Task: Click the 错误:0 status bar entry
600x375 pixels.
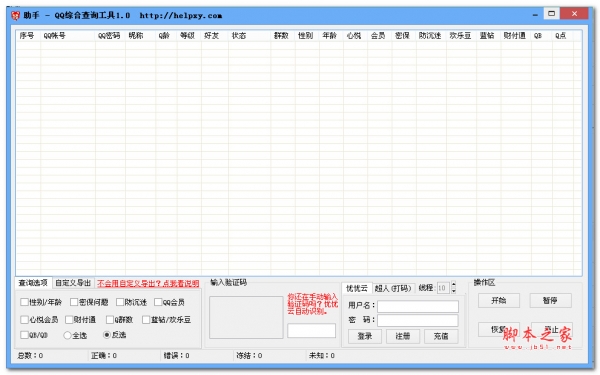Action: point(176,355)
